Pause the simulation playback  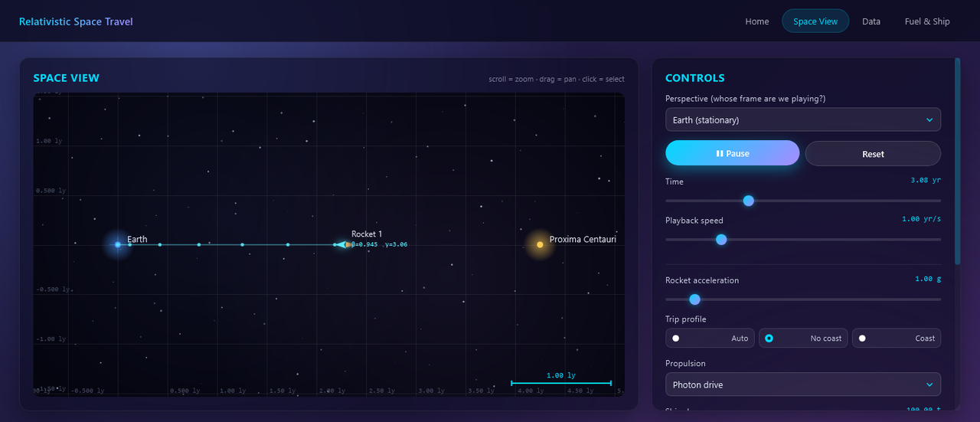tap(732, 153)
